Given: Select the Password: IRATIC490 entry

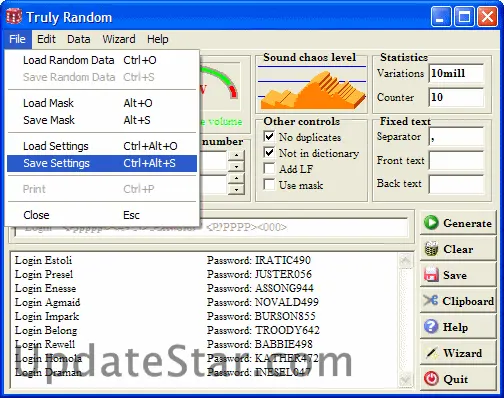Looking at the screenshot, I should (259, 260).
